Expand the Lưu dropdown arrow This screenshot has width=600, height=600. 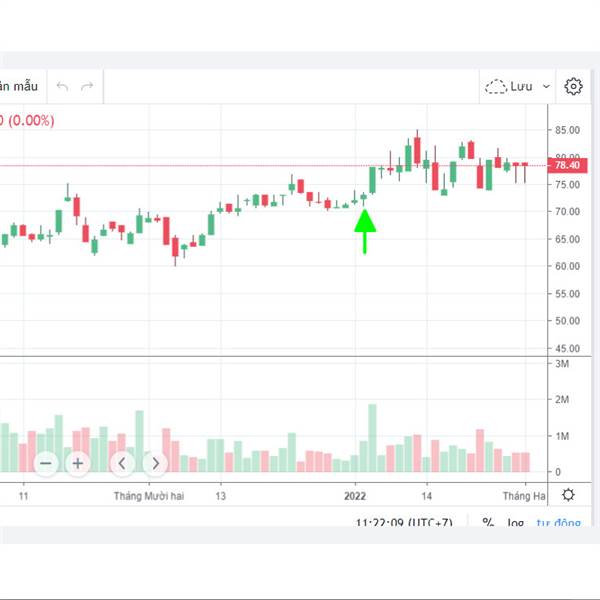pyautogui.click(x=546, y=87)
